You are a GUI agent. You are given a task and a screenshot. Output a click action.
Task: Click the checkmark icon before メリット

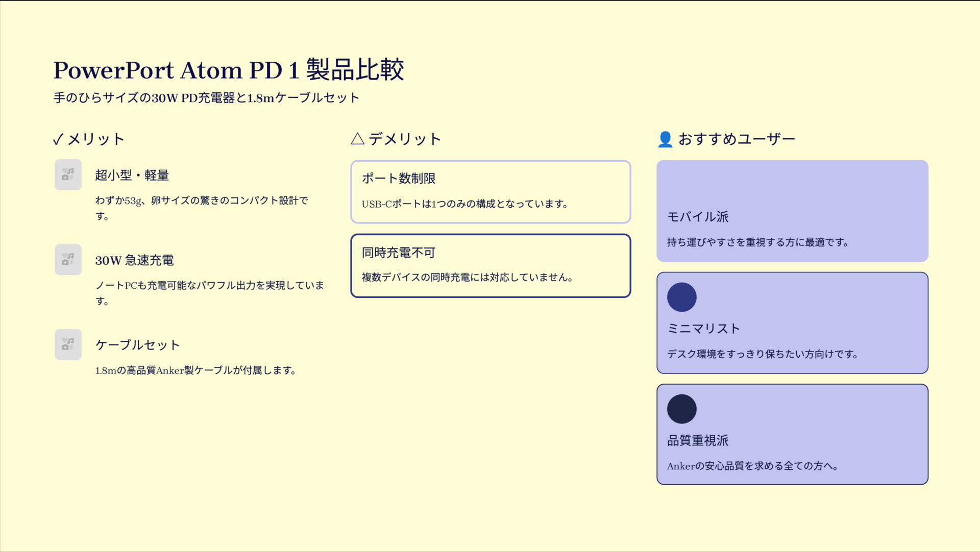click(x=58, y=138)
